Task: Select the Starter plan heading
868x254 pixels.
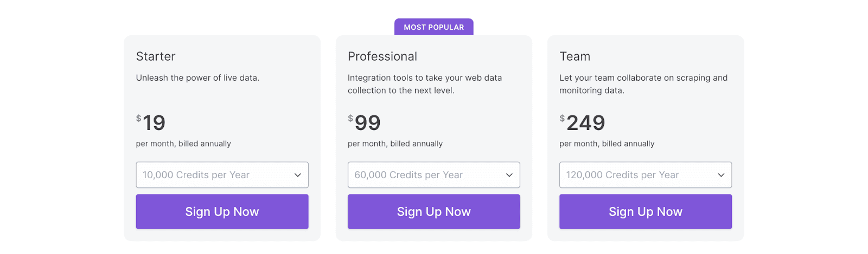Action: coord(156,56)
